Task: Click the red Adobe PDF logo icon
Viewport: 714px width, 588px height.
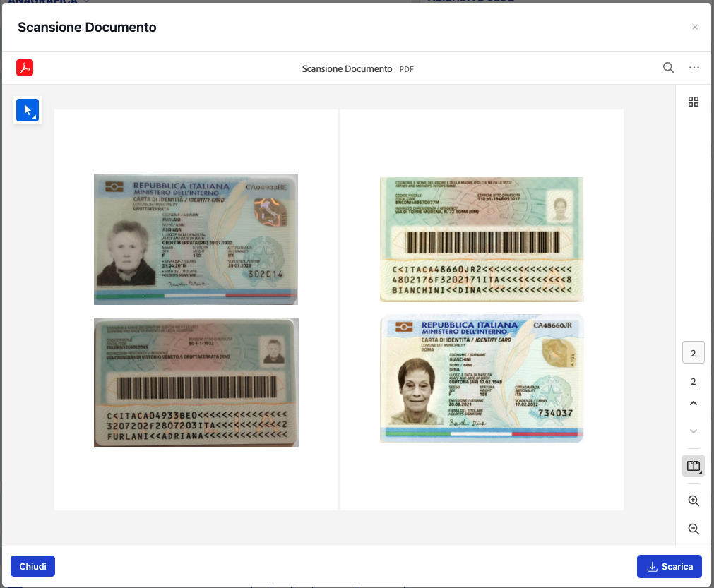Action: click(x=25, y=68)
